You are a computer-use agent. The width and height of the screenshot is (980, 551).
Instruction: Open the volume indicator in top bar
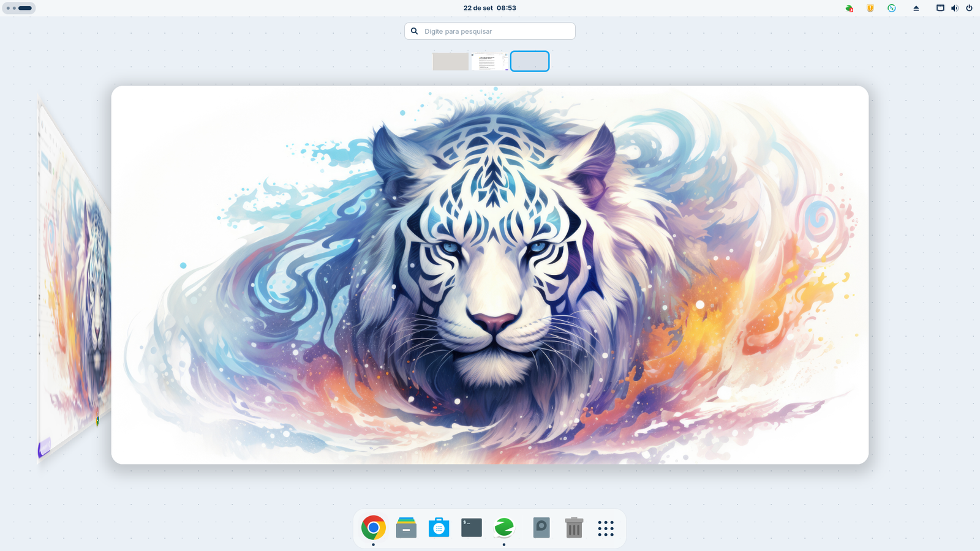[954, 8]
